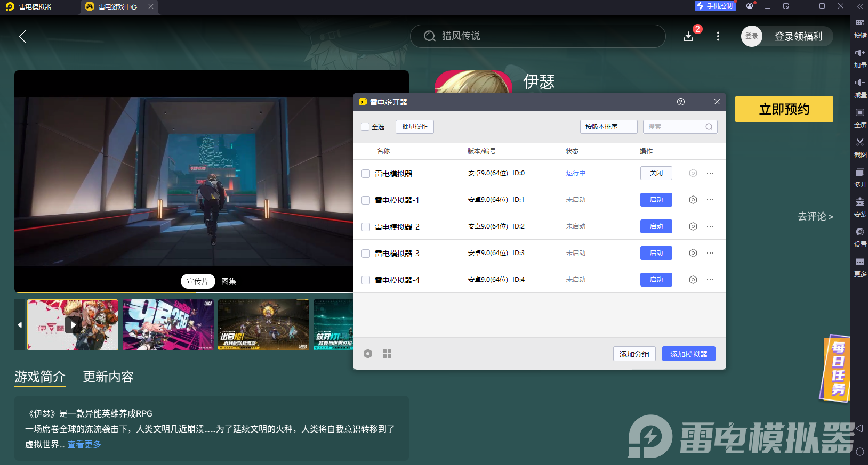Viewport: 868px width, 465px height.
Task: Show 更多 more tools in sidebar
Action: pyautogui.click(x=860, y=267)
